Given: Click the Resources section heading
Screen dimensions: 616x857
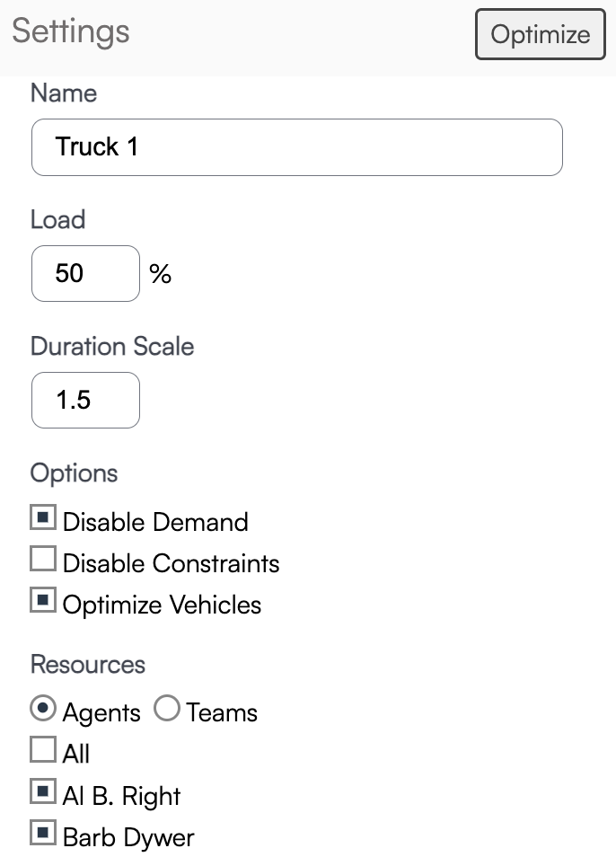Looking at the screenshot, I should [88, 664].
